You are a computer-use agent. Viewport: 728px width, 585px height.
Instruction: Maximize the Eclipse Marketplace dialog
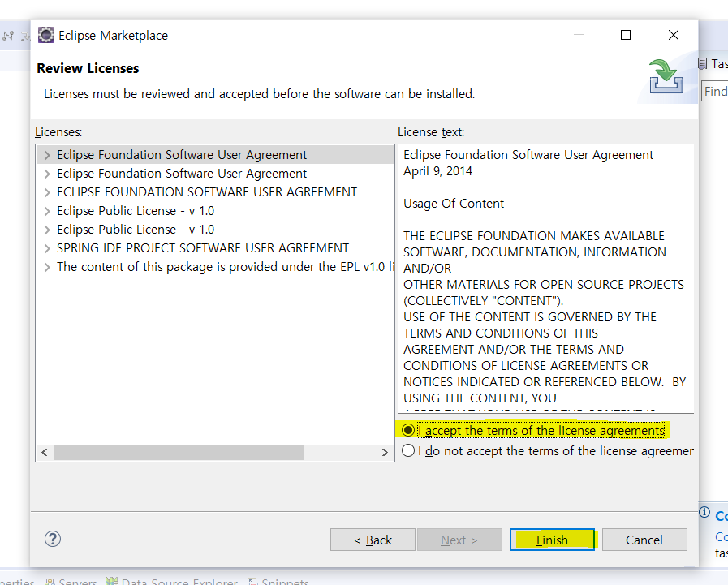pyautogui.click(x=626, y=35)
